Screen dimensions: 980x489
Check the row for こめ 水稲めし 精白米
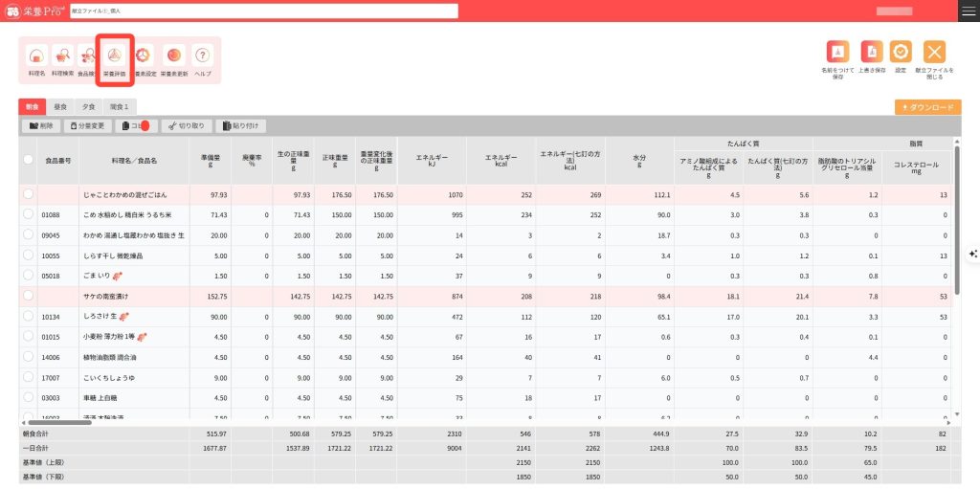29,215
